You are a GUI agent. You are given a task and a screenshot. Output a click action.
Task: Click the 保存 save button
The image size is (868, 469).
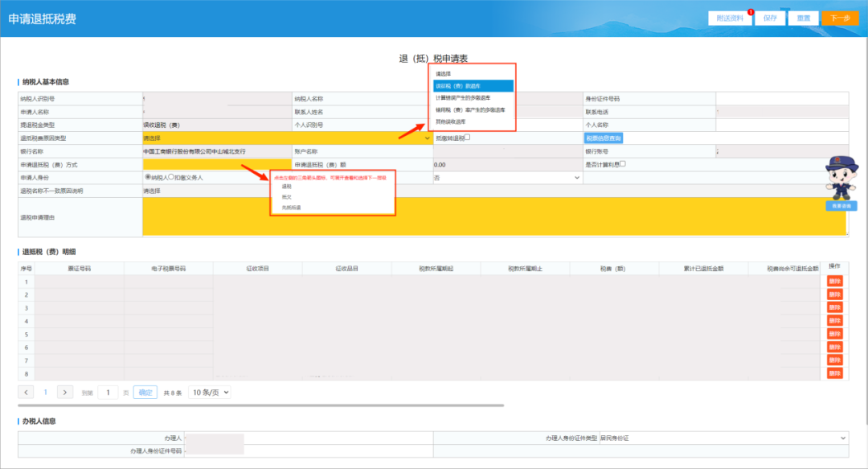[x=770, y=19]
